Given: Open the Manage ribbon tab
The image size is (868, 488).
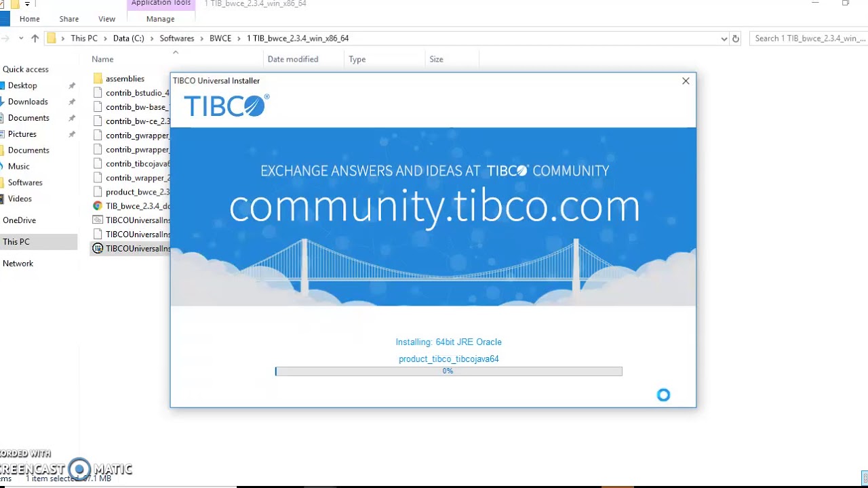Looking at the screenshot, I should [x=160, y=19].
